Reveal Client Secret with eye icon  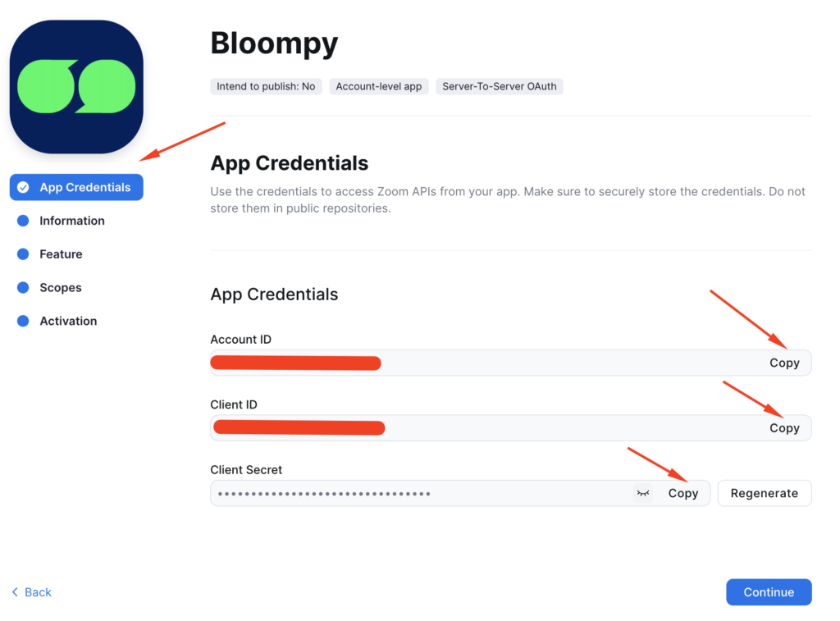point(643,493)
